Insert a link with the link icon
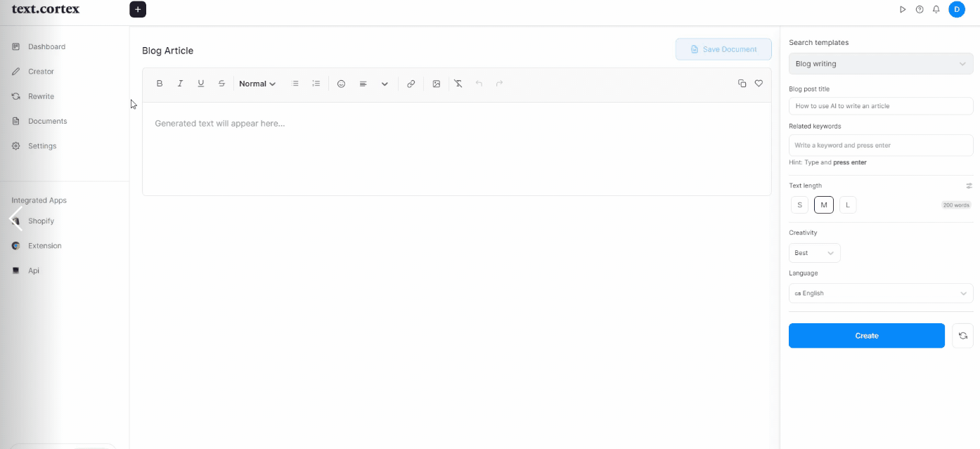980x449 pixels. pyautogui.click(x=411, y=84)
